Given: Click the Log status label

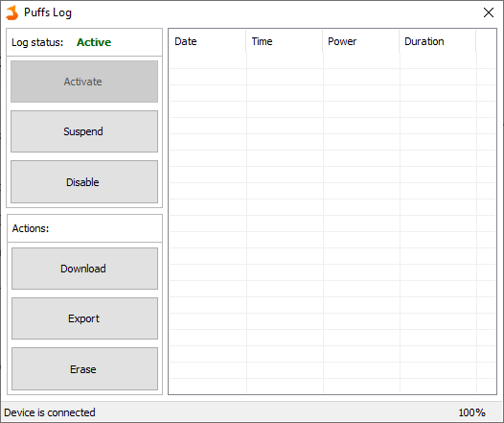Looking at the screenshot, I should (x=37, y=42).
